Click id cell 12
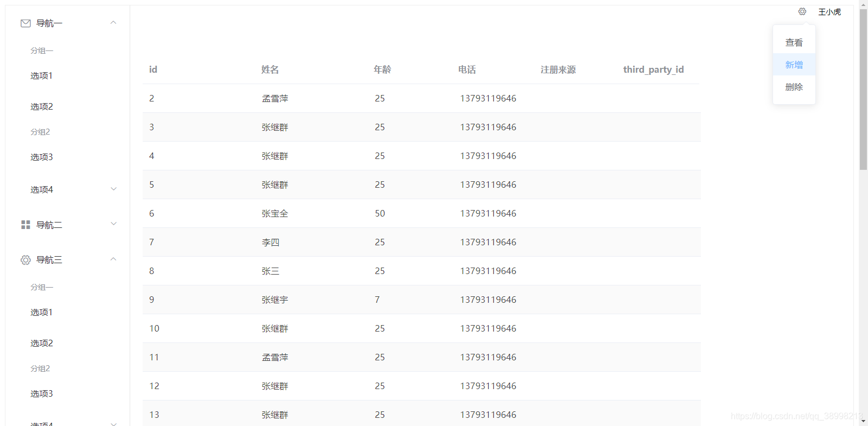Screen dimensions: 868x426 154,386
